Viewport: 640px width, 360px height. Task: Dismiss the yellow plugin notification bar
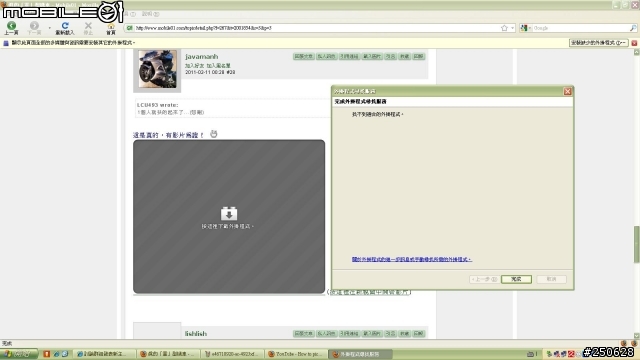(x=634, y=43)
